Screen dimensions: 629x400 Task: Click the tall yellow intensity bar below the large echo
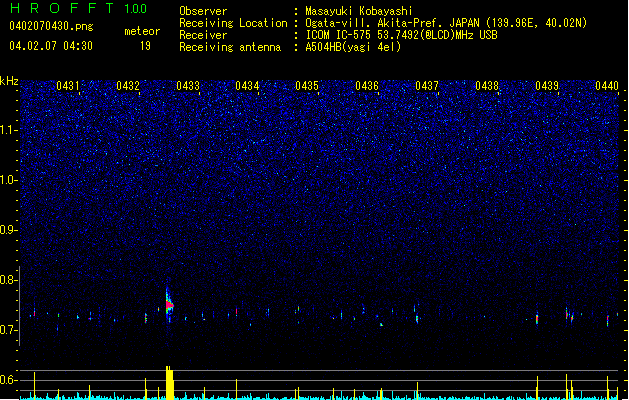[x=170, y=383]
